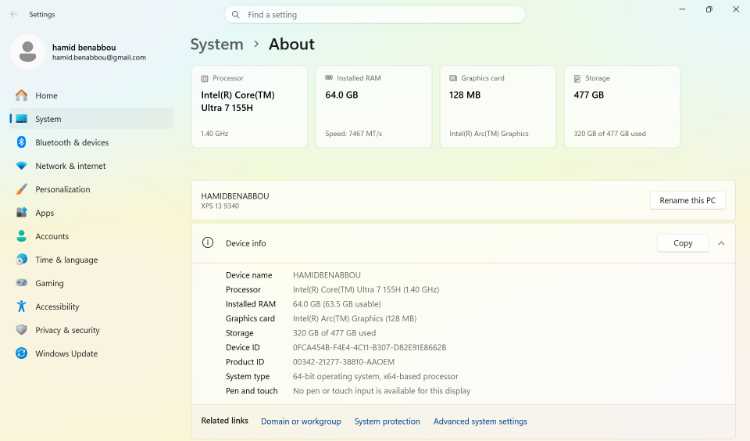The height and width of the screenshot is (441, 750).
Task: Click the Processor card chip icon
Action: coord(205,78)
